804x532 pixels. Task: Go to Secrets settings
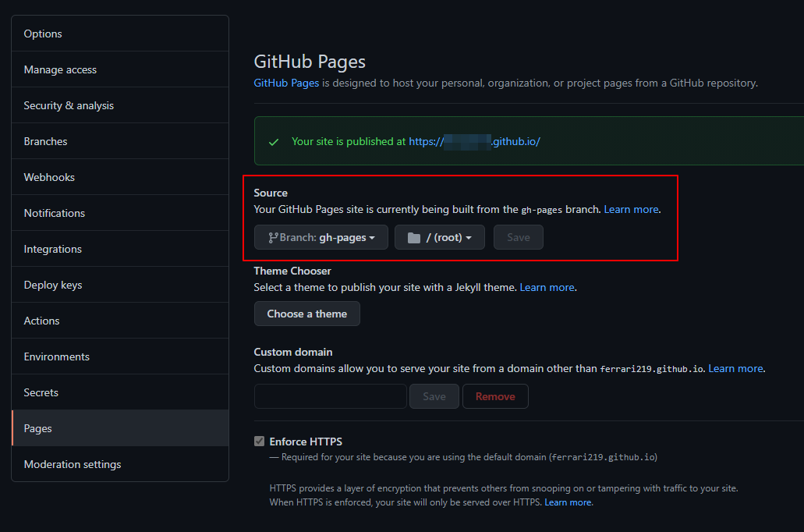click(x=120, y=392)
